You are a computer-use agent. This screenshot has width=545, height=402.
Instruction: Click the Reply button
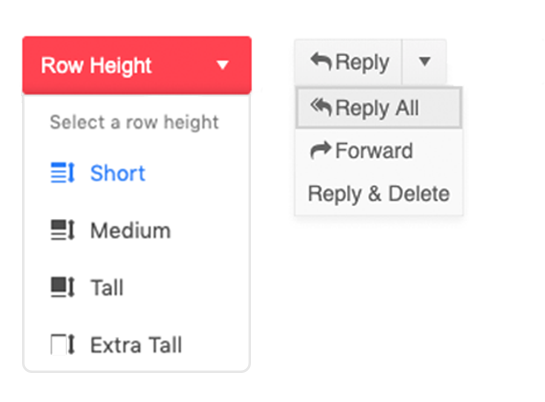[348, 61]
